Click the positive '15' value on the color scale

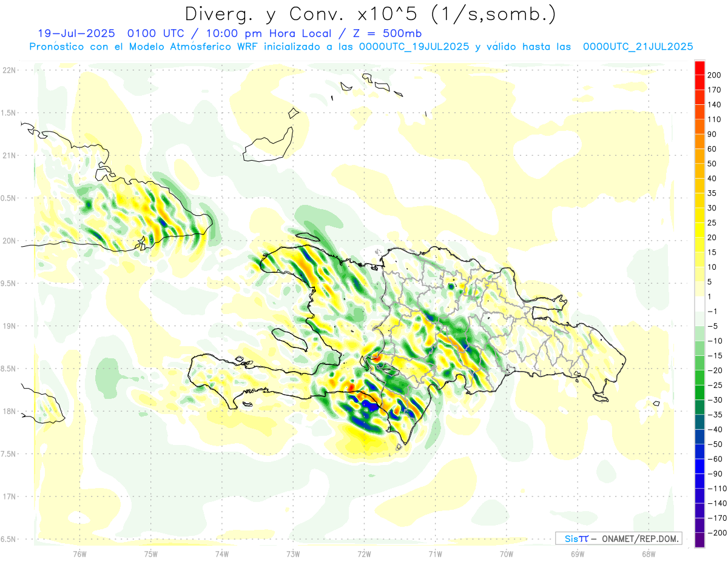pos(713,252)
